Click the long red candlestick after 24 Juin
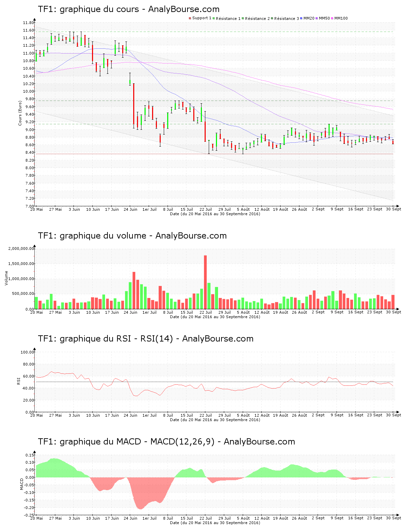 point(134,104)
